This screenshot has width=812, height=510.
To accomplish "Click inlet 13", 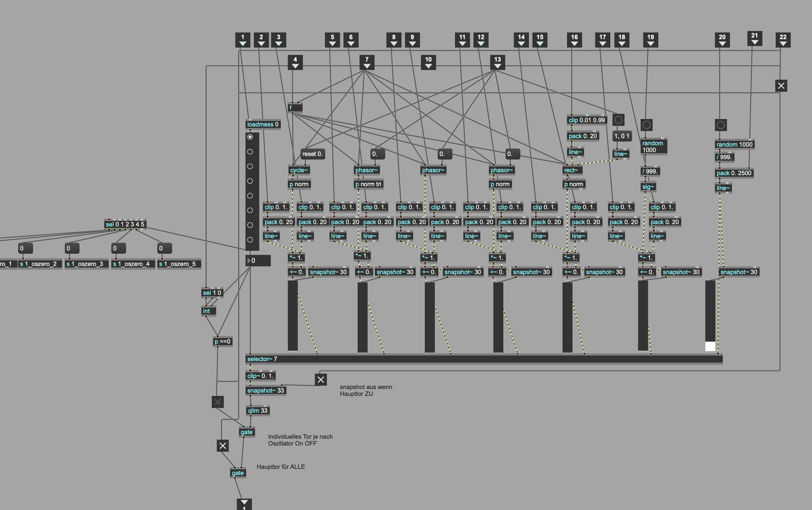I will pyautogui.click(x=498, y=62).
